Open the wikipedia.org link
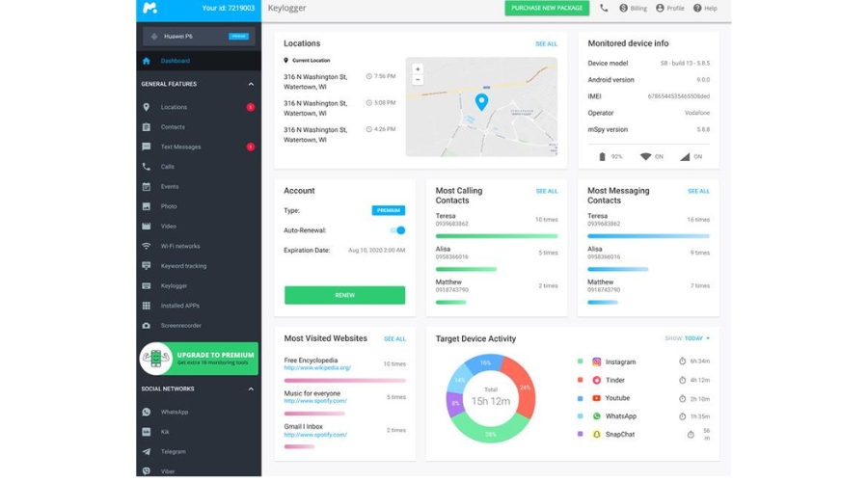The image size is (868, 482). click(x=317, y=368)
